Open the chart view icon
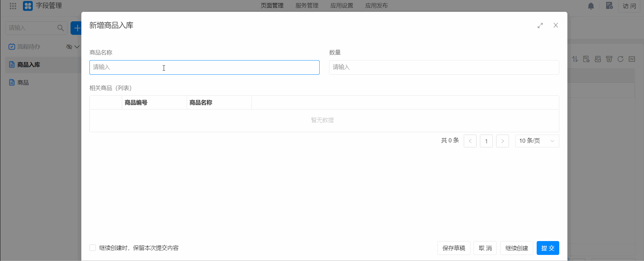644x261 pixels. click(x=632, y=59)
